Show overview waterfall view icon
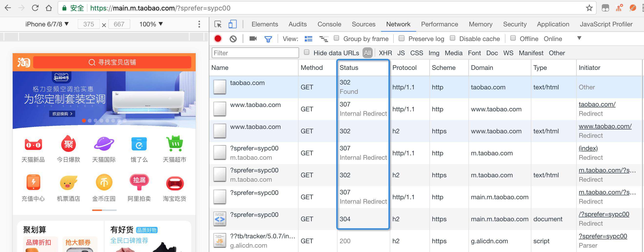The image size is (644, 252). [324, 39]
